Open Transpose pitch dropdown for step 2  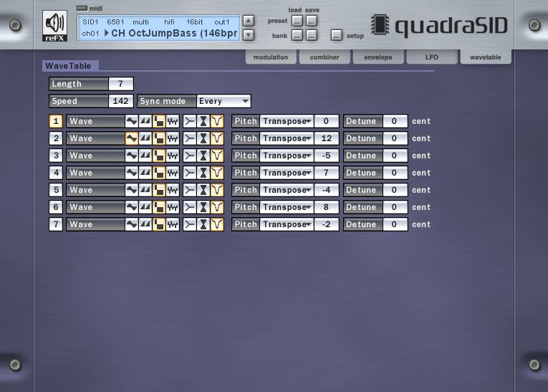[x=287, y=138]
